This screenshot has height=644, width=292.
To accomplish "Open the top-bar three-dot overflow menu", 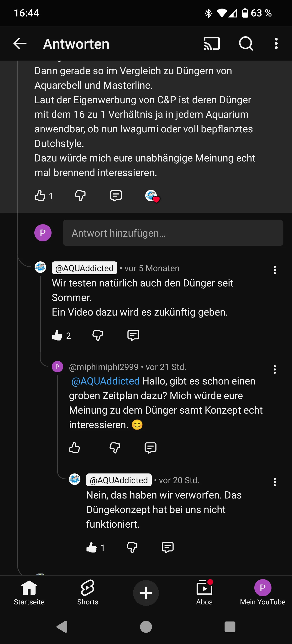I will (276, 44).
